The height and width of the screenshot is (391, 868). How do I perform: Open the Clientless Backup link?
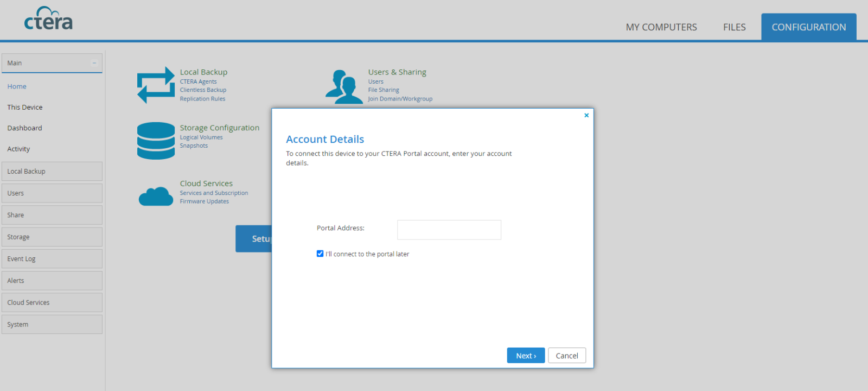tap(203, 90)
